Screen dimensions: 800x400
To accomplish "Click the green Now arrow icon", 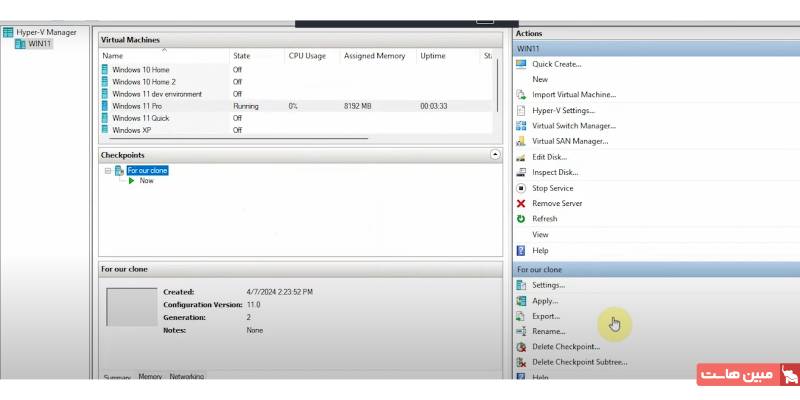I will click(x=132, y=181).
